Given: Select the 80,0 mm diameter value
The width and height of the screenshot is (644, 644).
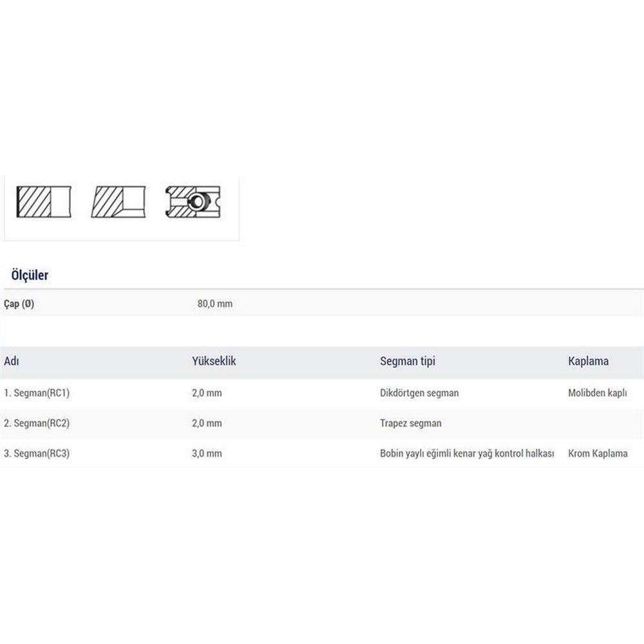Looking at the screenshot, I should [215, 304].
